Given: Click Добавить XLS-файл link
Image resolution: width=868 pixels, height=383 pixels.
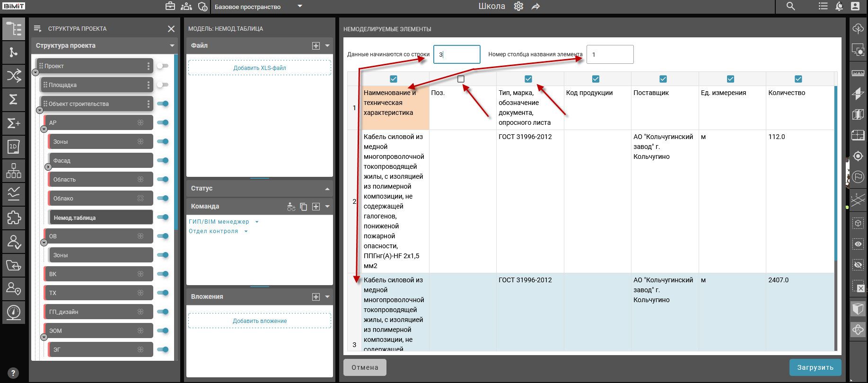Looking at the screenshot, I should click(x=259, y=68).
